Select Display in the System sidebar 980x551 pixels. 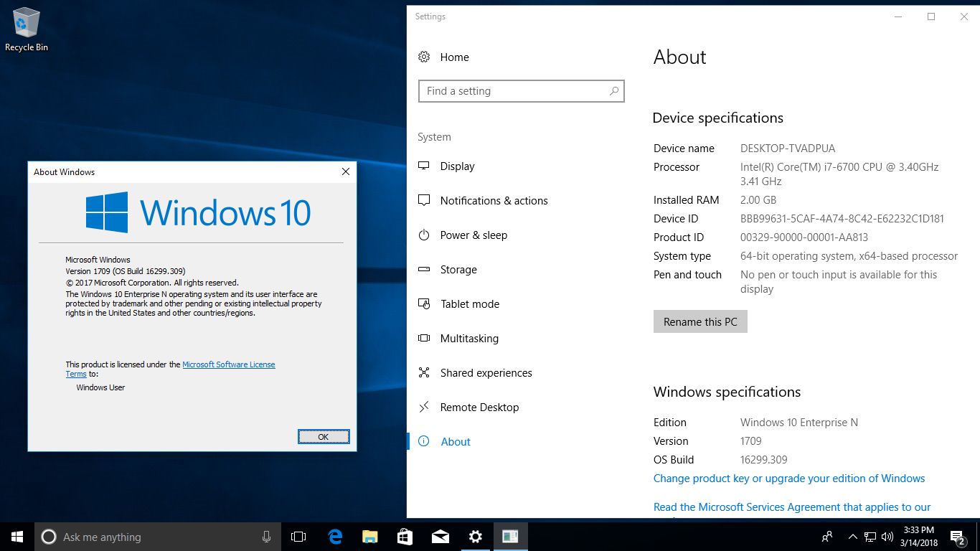click(x=457, y=166)
